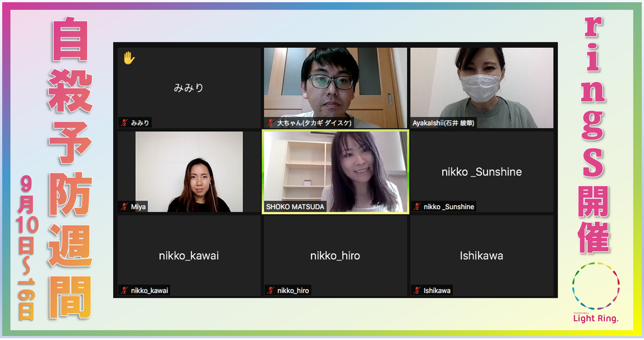Select the AyakaIshii masked participant video
644x340 pixels.
point(482,88)
